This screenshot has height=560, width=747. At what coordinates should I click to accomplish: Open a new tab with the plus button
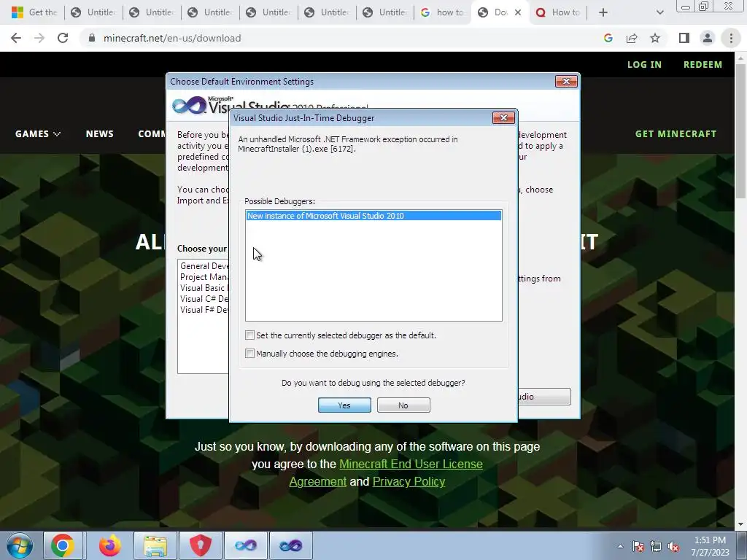[603, 12]
